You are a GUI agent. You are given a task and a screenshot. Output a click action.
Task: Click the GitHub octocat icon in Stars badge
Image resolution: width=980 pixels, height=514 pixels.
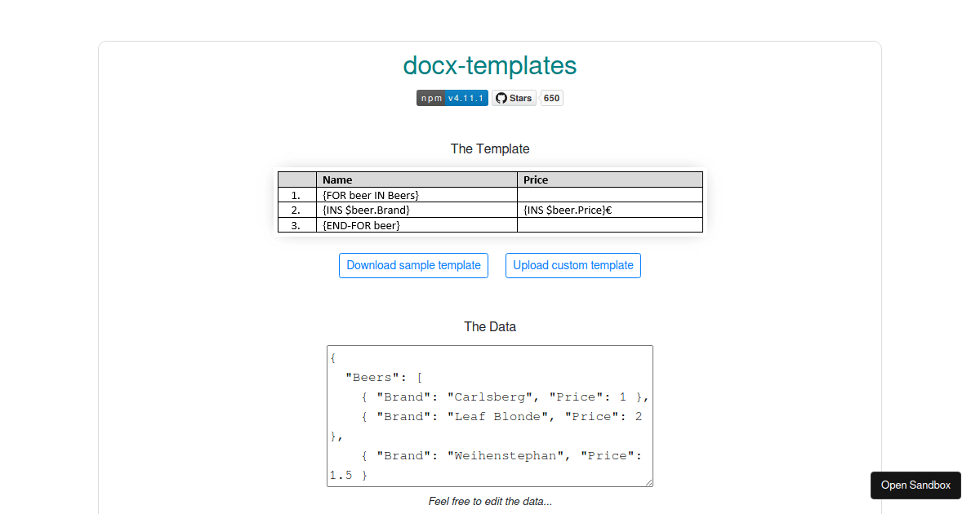tap(501, 98)
